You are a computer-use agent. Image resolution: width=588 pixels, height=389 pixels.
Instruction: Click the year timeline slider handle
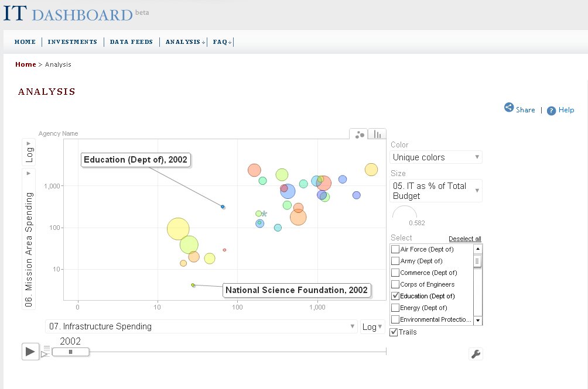[70, 352]
